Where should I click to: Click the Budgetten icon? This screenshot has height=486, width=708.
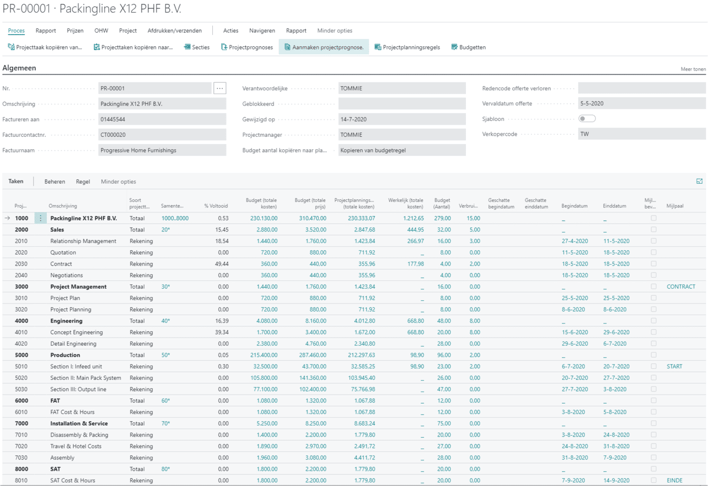(454, 47)
